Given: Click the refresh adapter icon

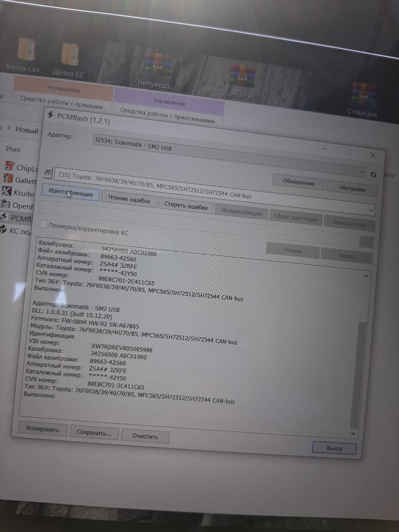Looking at the screenshot, I should [x=373, y=175].
